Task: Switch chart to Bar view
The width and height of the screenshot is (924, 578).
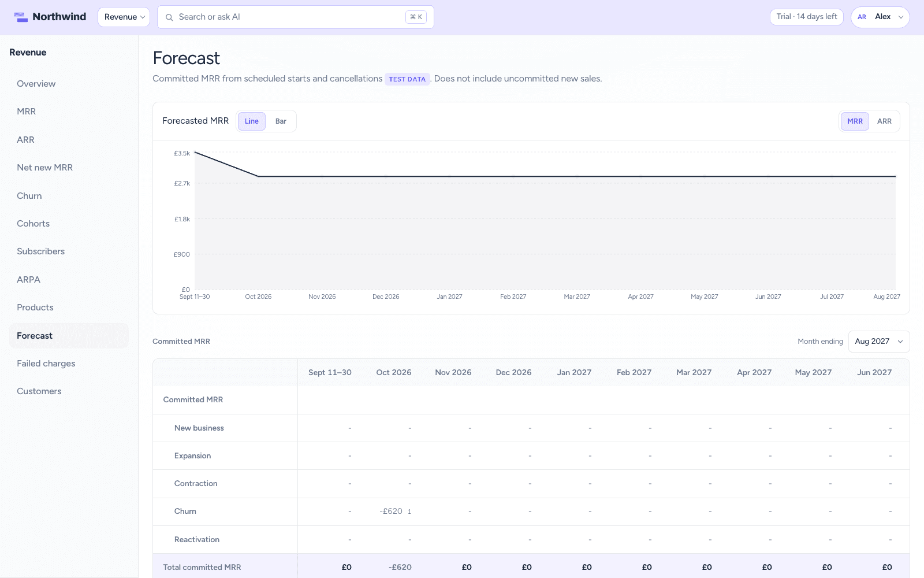Action: 281,121
